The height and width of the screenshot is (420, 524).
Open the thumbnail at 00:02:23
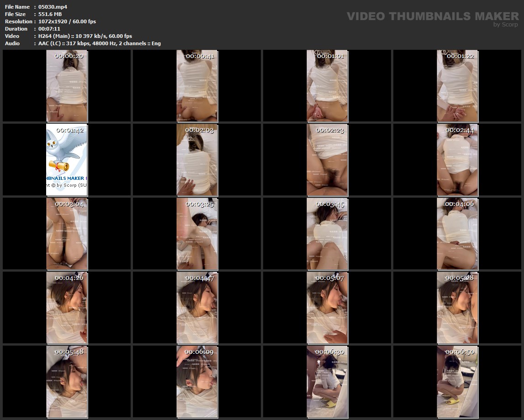coord(327,160)
